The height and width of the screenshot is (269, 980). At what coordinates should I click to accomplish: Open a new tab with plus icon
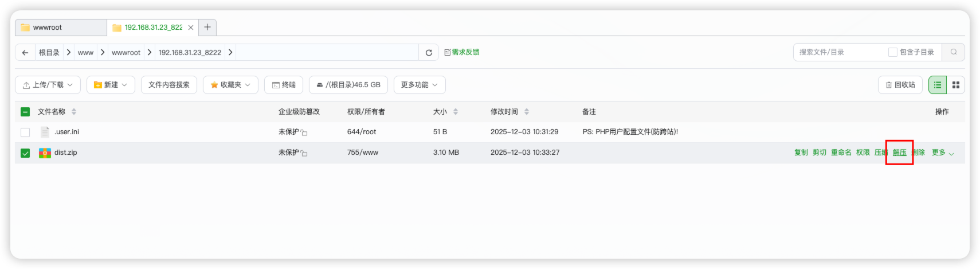point(207,27)
